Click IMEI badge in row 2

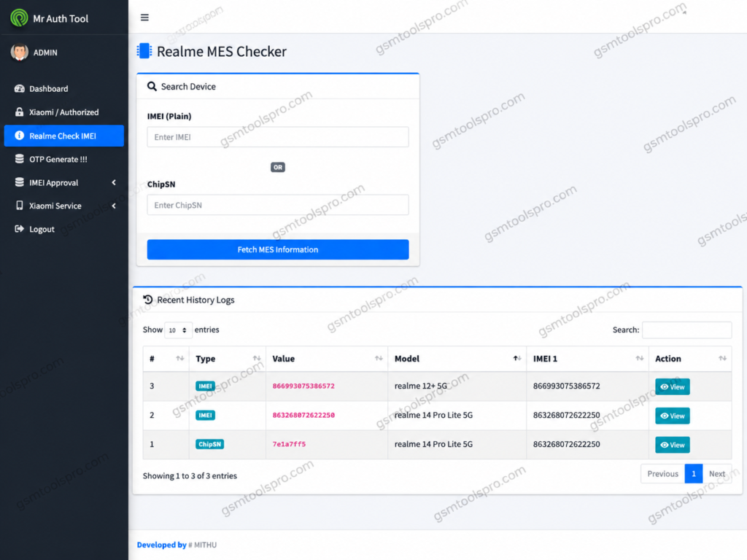point(205,415)
